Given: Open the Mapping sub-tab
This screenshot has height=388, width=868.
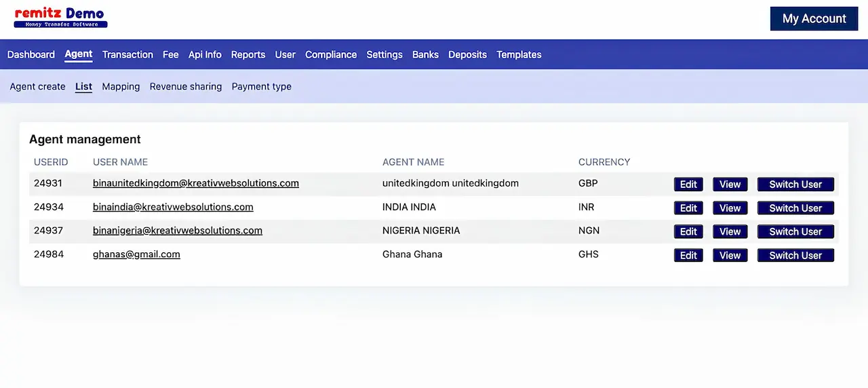Looking at the screenshot, I should (121, 87).
